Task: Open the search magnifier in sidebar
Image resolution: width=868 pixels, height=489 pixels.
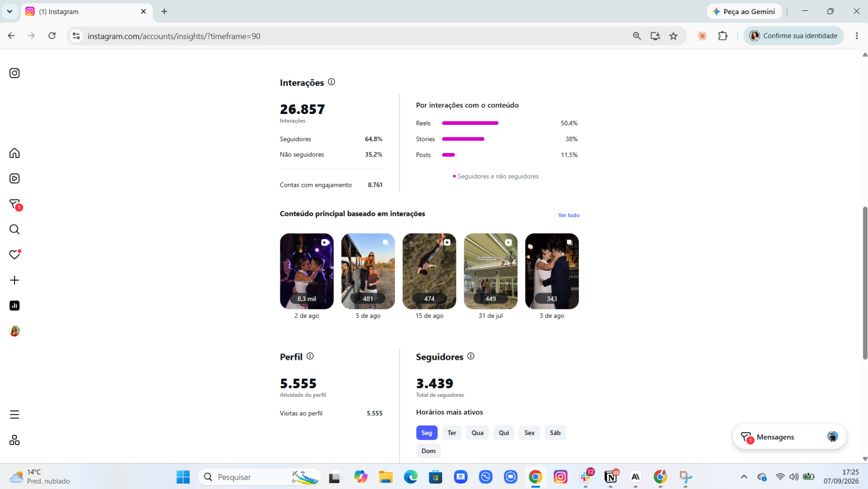Action: (x=15, y=230)
